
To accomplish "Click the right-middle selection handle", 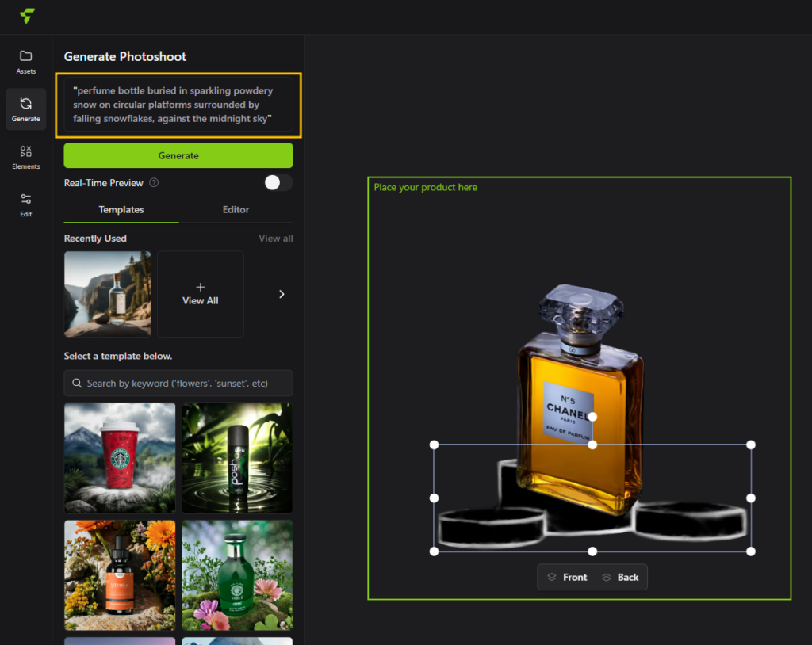I will click(x=751, y=498).
